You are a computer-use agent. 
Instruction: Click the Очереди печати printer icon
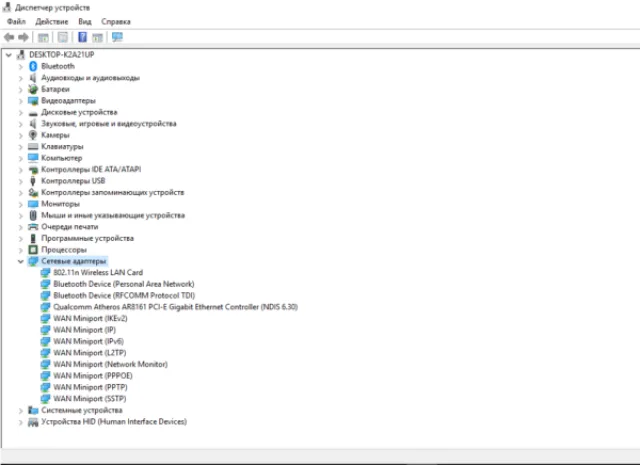pos(33,227)
